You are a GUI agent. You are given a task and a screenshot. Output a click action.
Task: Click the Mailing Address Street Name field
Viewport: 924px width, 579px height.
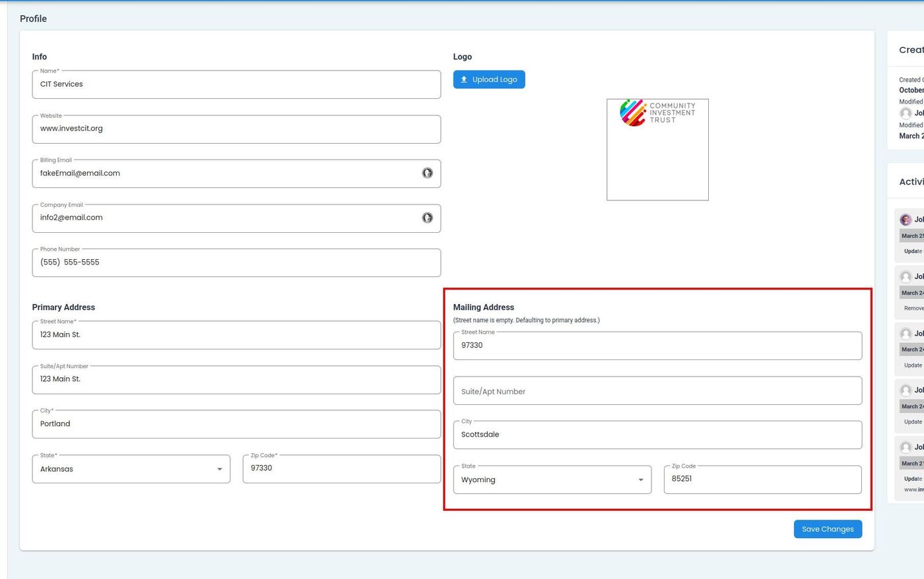coord(657,346)
